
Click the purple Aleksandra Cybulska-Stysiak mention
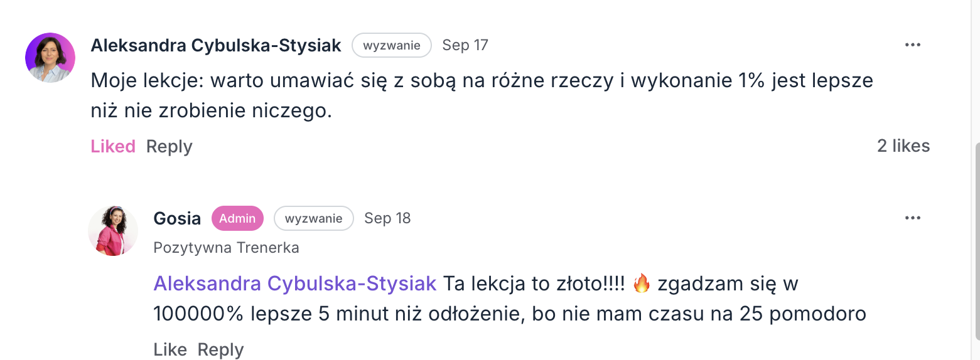[295, 283]
